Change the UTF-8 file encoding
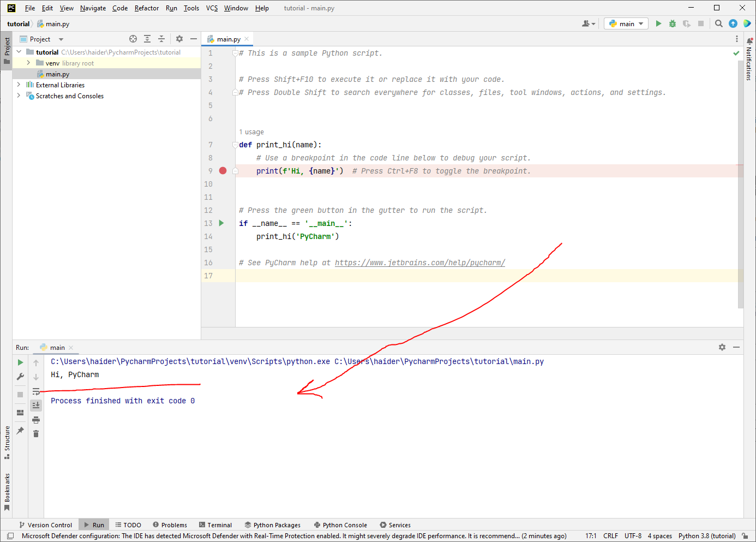This screenshot has height=542, width=756. [633, 535]
